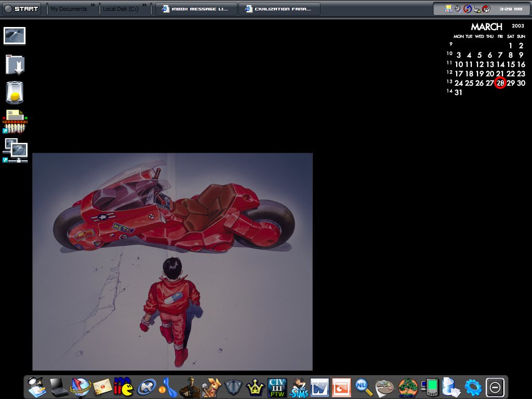The image size is (532, 399).
Task: Launch the soldier with gun game icon
Action: point(189,388)
